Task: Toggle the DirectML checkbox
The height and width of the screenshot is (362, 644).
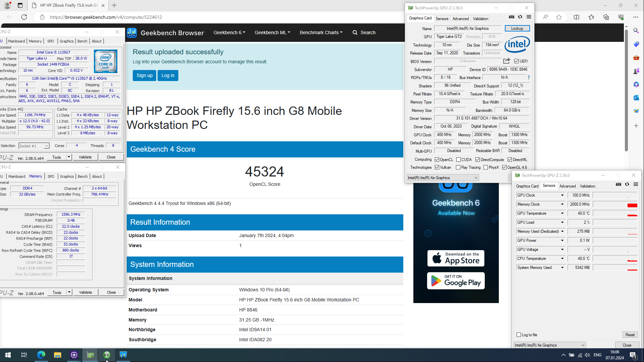Action: [510, 160]
